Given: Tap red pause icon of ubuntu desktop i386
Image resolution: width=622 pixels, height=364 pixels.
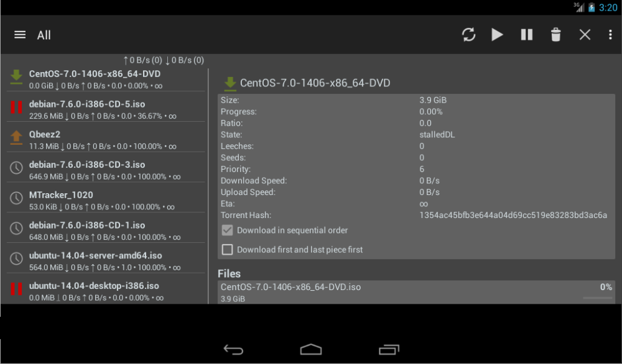Looking at the screenshot, I should (x=16, y=289).
